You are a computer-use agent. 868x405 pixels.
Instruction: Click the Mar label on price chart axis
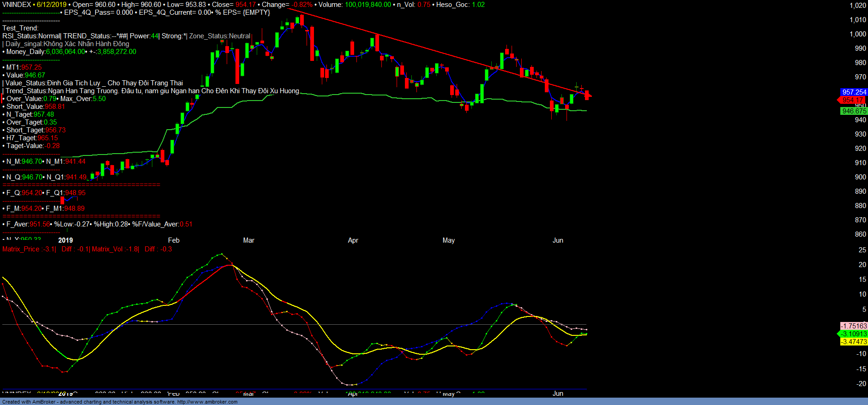[248, 240]
